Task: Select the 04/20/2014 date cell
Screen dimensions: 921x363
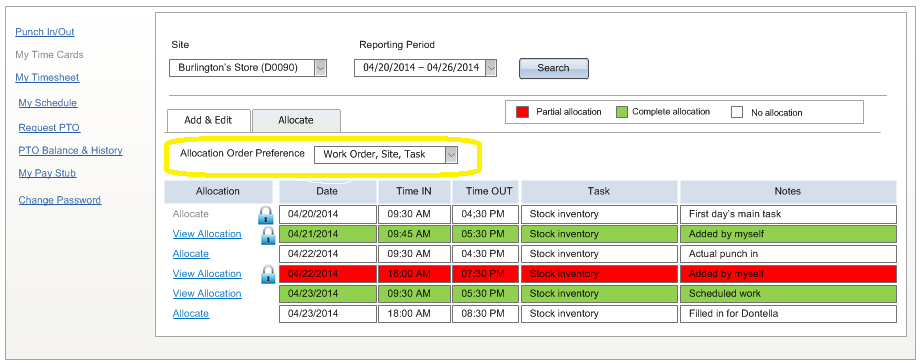Action: click(328, 214)
